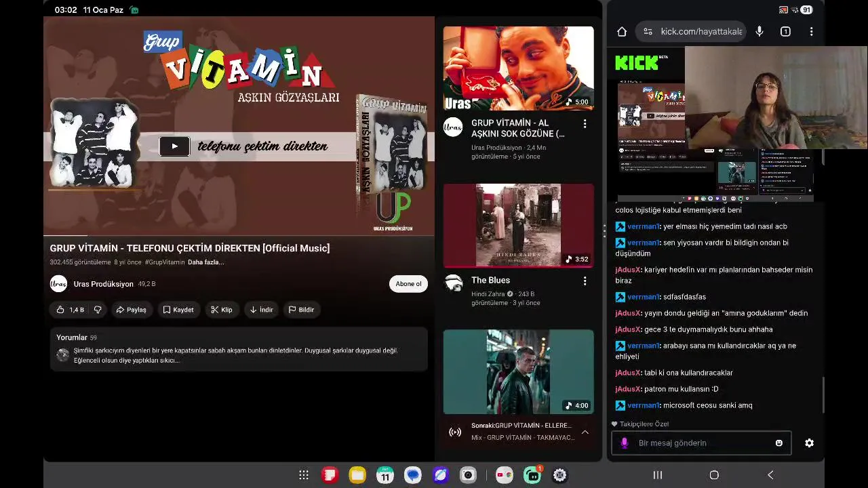The height and width of the screenshot is (488, 868).
Task: Download video with İndir button
Action: (x=261, y=310)
